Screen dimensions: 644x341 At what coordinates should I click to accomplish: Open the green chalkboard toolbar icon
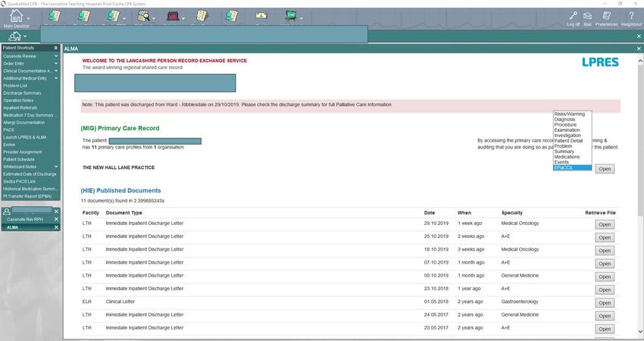pyautogui.click(x=291, y=16)
